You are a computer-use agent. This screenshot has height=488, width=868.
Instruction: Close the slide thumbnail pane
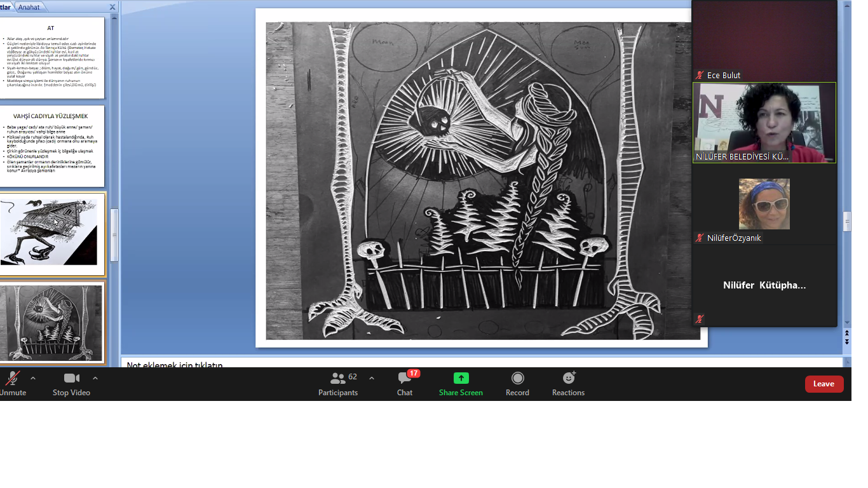click(112, 7)
